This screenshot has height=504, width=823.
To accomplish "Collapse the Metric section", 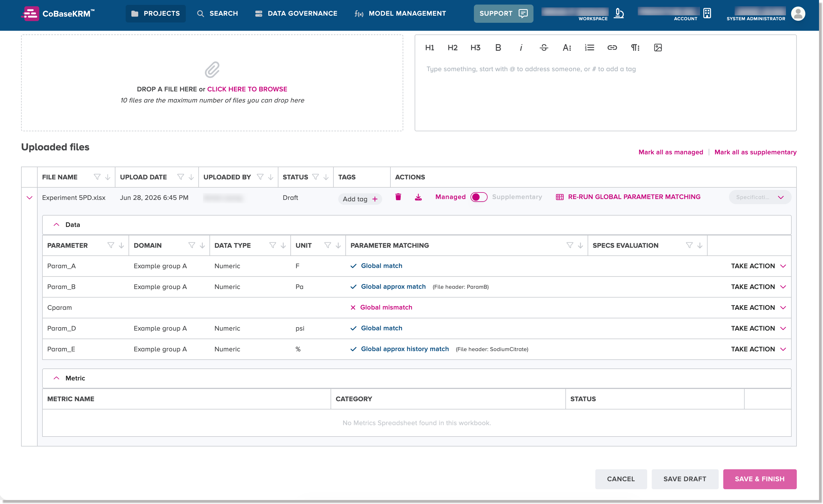I will (56, 378).
